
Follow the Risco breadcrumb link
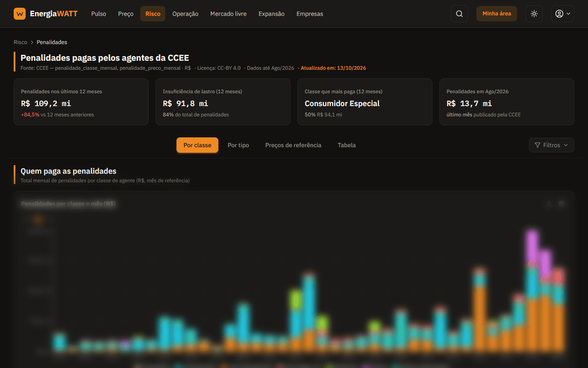(x=21, y=42)
